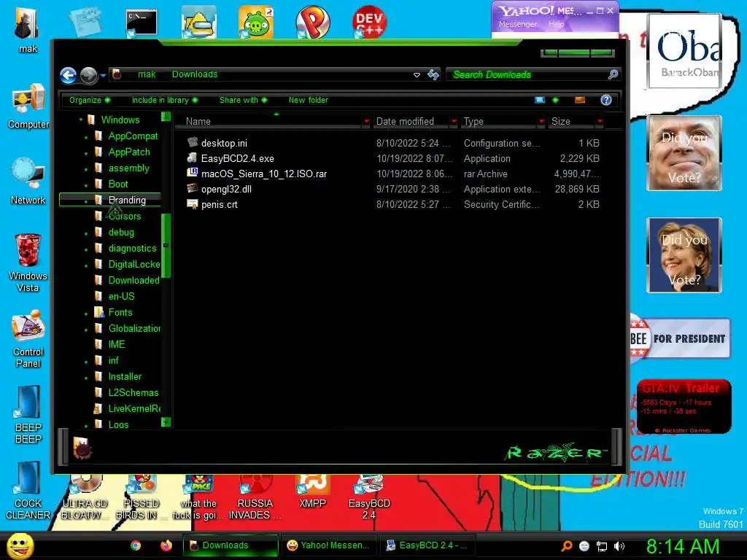
Task: Click the search magnifier icon
Action: pos(613,74)
